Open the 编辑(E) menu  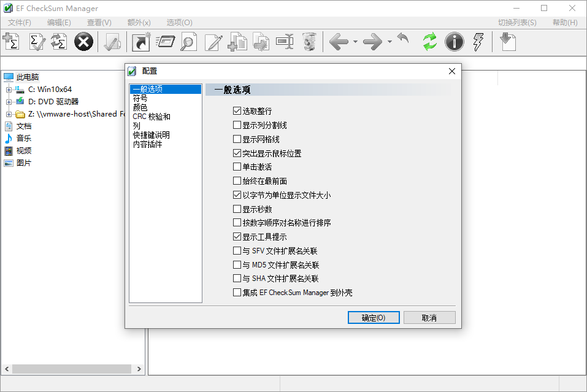[x=59, y=23]
